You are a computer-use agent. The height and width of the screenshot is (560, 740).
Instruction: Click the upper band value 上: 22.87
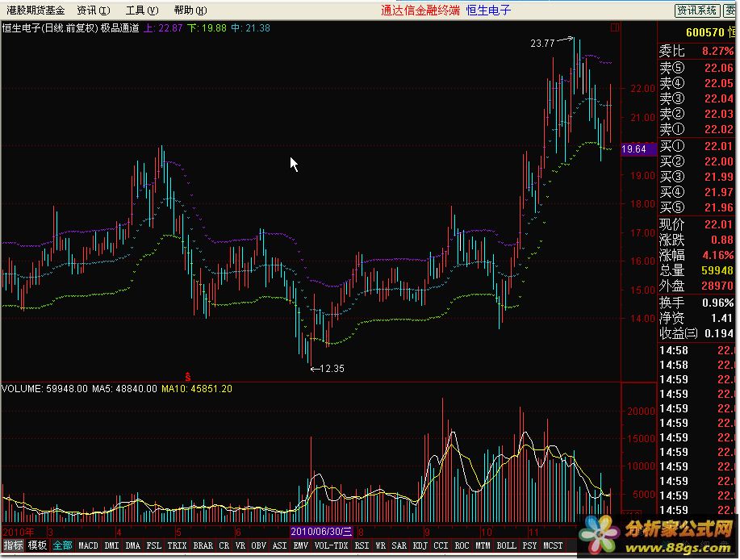click(163, 28)
